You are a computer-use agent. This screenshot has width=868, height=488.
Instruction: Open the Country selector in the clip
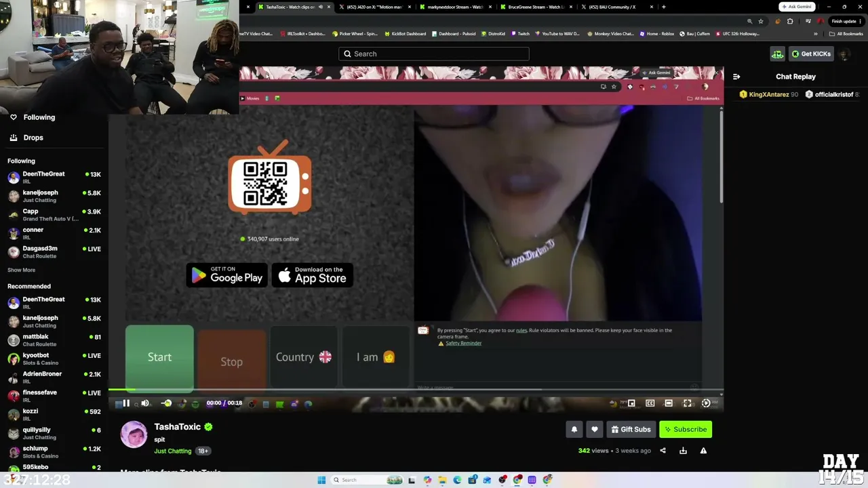[x=304, y=357]
